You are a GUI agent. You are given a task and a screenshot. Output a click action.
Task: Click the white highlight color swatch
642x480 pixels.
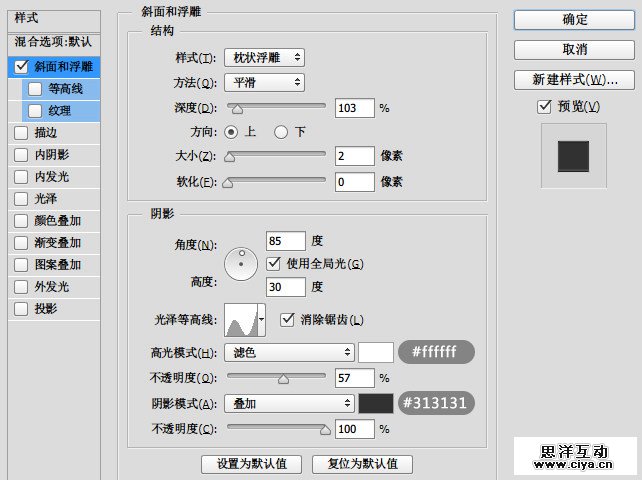[376, 352]
